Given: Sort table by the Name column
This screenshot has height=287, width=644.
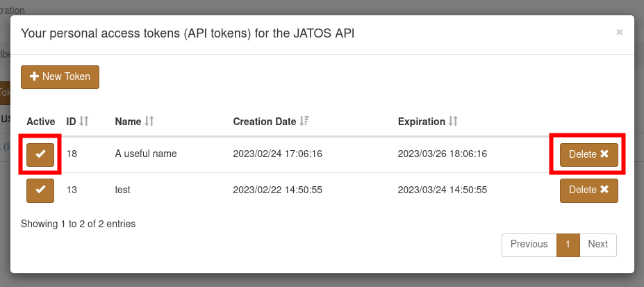Looking at the screenshot, I should coord(135,122).
